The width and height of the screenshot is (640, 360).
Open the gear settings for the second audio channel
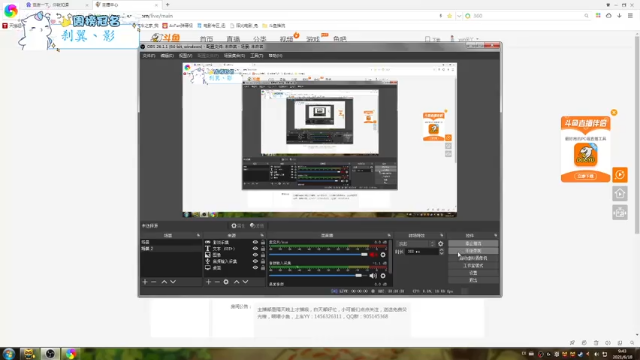click(x=383, y=276)
